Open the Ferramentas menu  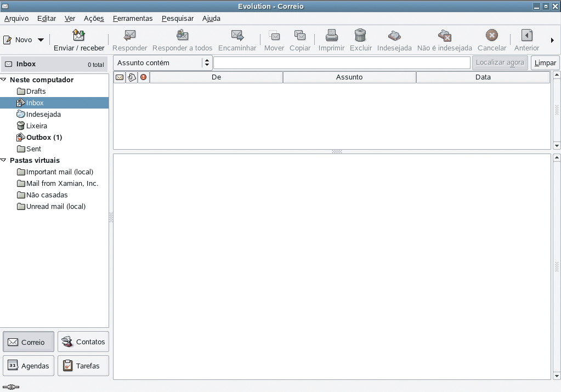[x=133, y=18]
